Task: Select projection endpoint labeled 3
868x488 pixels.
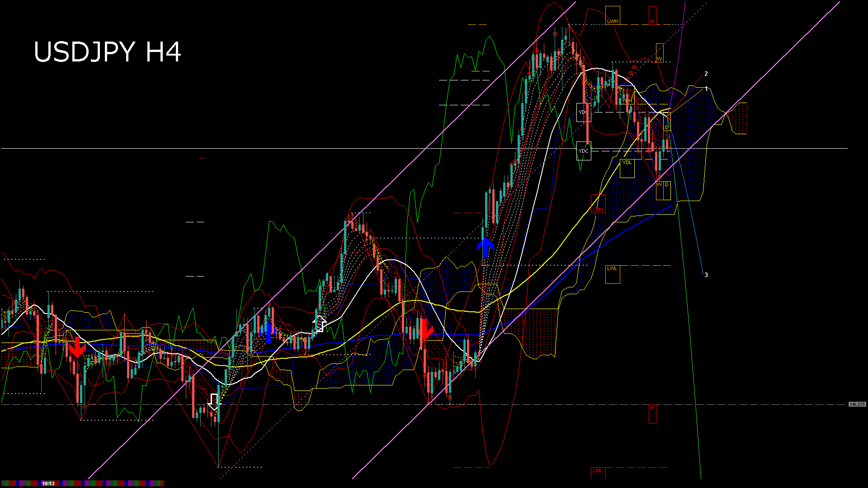Action: pyautogui.click(x=706, y=275)
